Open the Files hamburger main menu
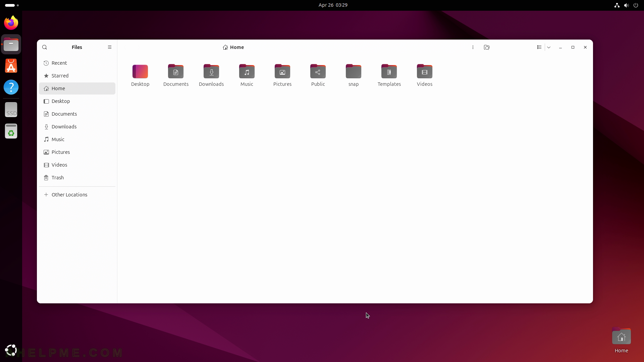Viewport: 644px width, 362px height. (110, 47)
